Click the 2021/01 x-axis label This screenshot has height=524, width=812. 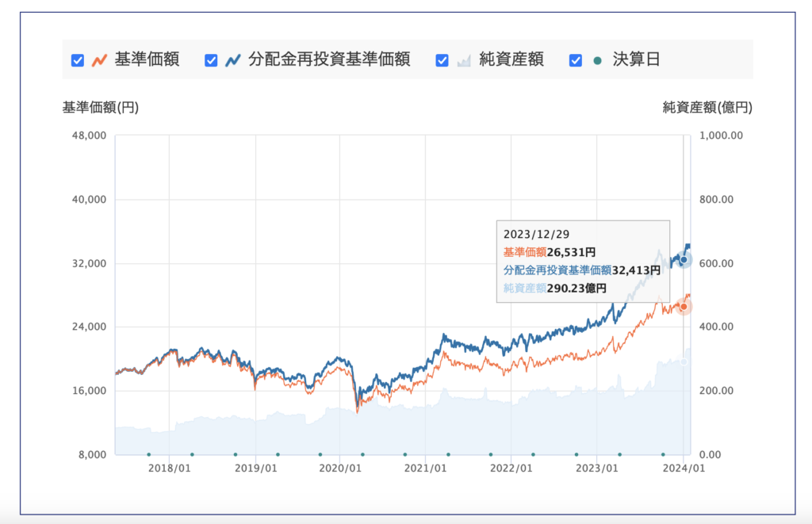pyautogui.click(x=426, y=469)
